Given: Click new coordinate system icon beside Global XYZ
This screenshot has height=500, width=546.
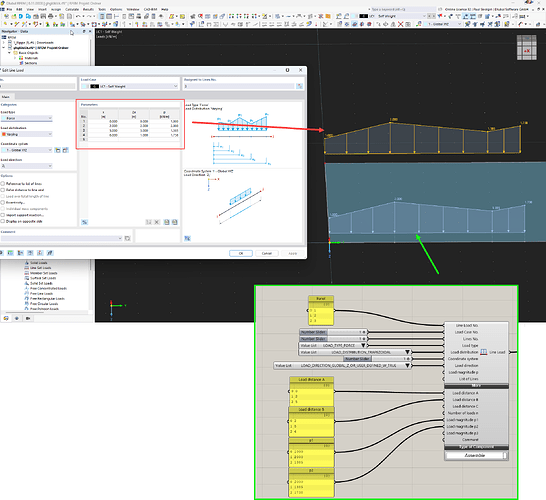Looking at the screenshot, I should tap(57, 150).
